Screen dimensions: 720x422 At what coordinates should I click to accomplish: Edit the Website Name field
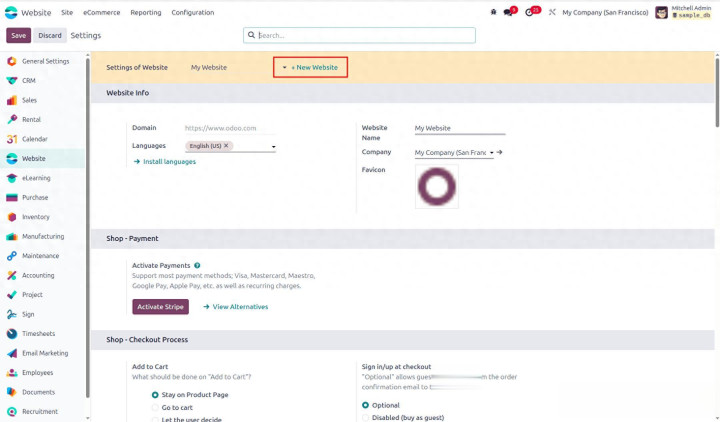(x=460, y=128)
